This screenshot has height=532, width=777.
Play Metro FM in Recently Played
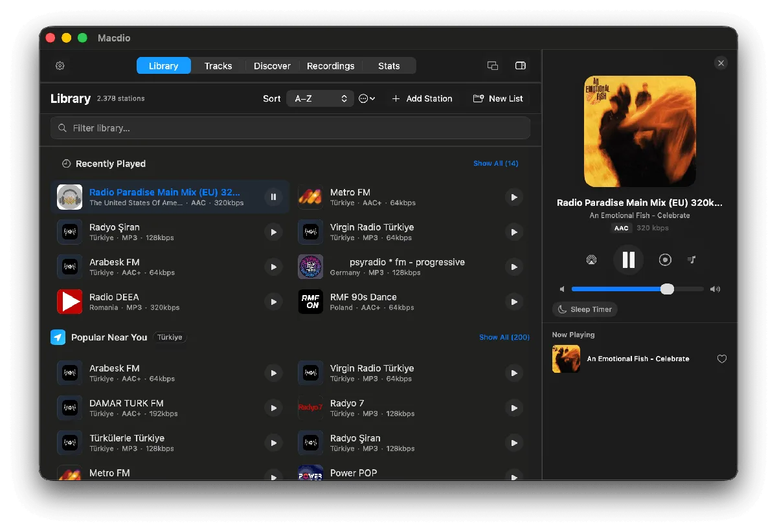(x=514, y=197)
